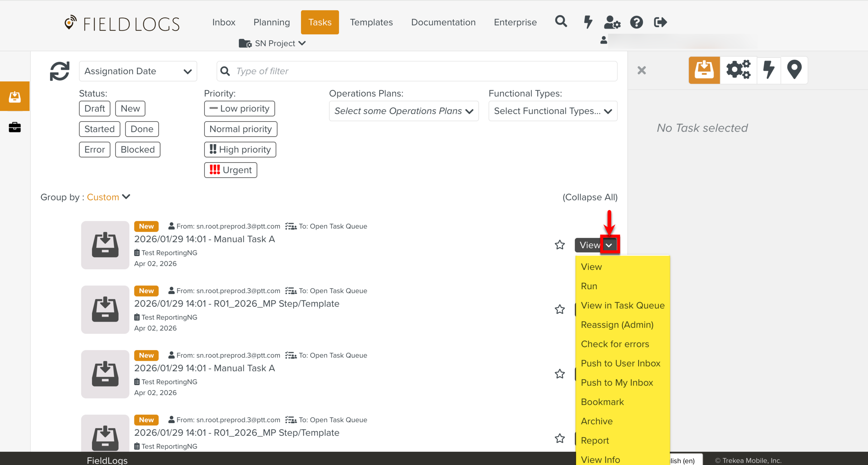
Task: Open the Assignation Date sort dropdown
Action: pos(138,71)
